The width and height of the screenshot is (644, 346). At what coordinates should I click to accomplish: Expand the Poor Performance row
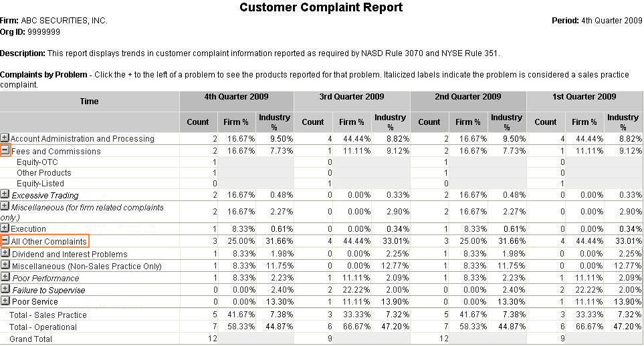click(x=5, y=277)
